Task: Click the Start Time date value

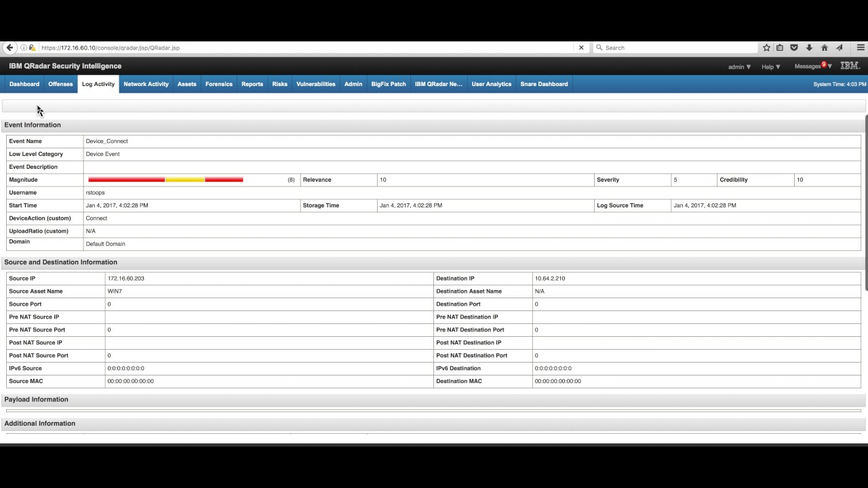Action: coord(117,205)
